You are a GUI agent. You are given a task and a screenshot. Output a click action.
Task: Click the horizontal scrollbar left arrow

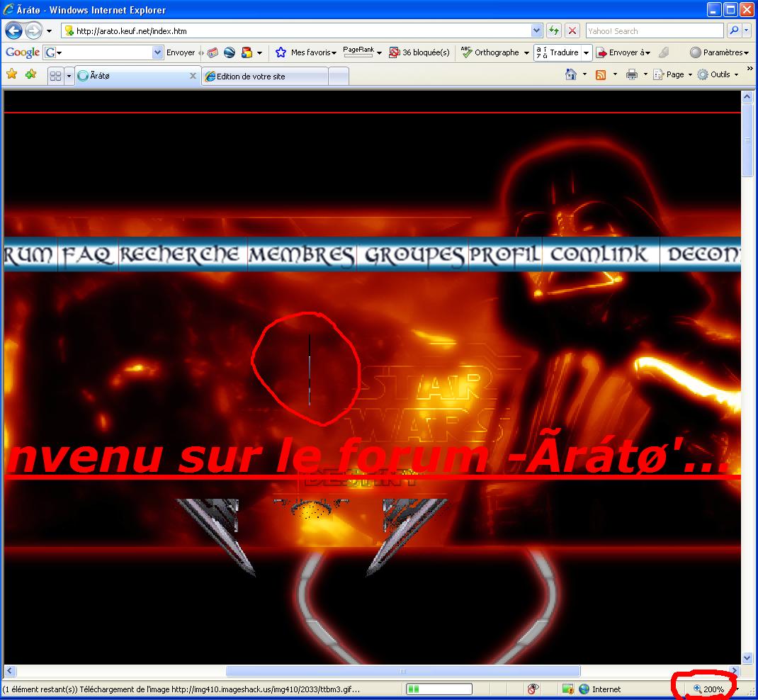[10, 670]
